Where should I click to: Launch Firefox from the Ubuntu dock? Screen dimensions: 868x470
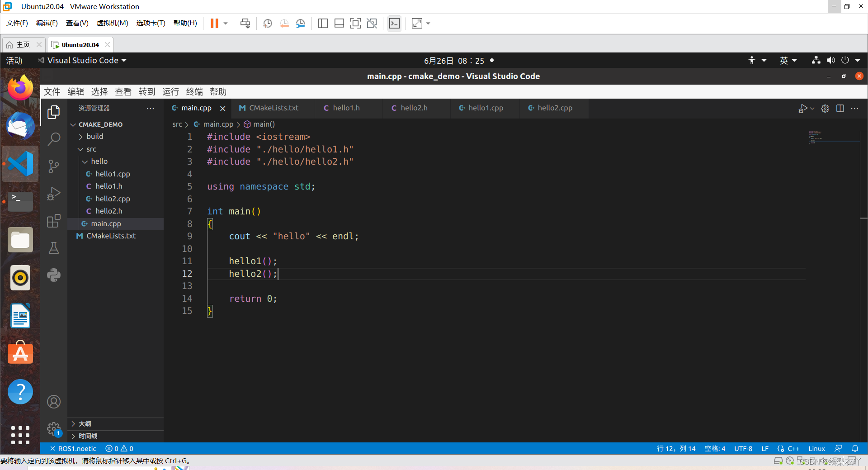click(x=20, y=88)
